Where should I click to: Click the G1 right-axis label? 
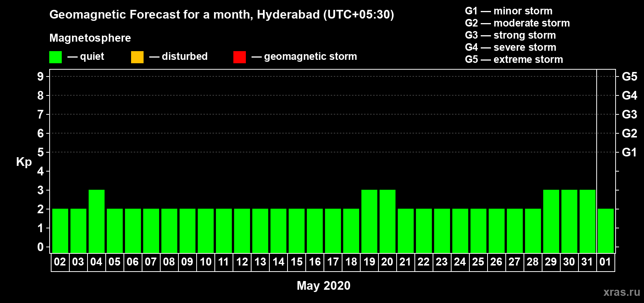630,152
